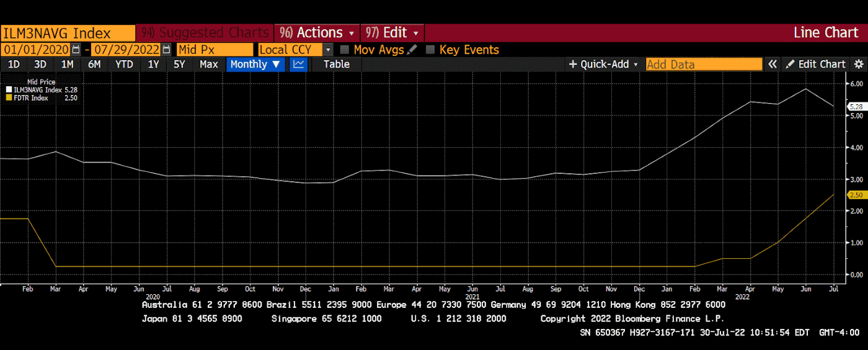Select the YTD range tab
This screenshot has height=350, width=868.
tap(124, 64)
